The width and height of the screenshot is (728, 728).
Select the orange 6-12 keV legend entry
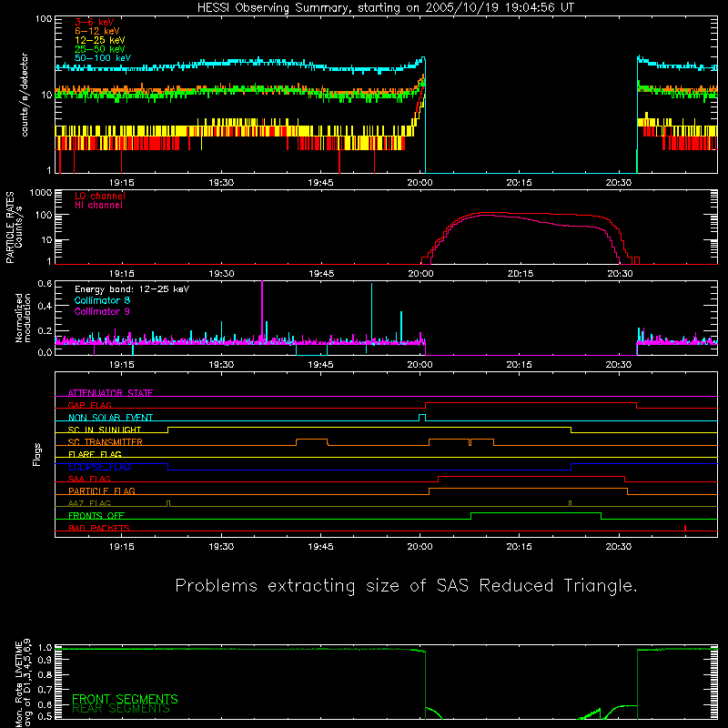coord(97,31)
